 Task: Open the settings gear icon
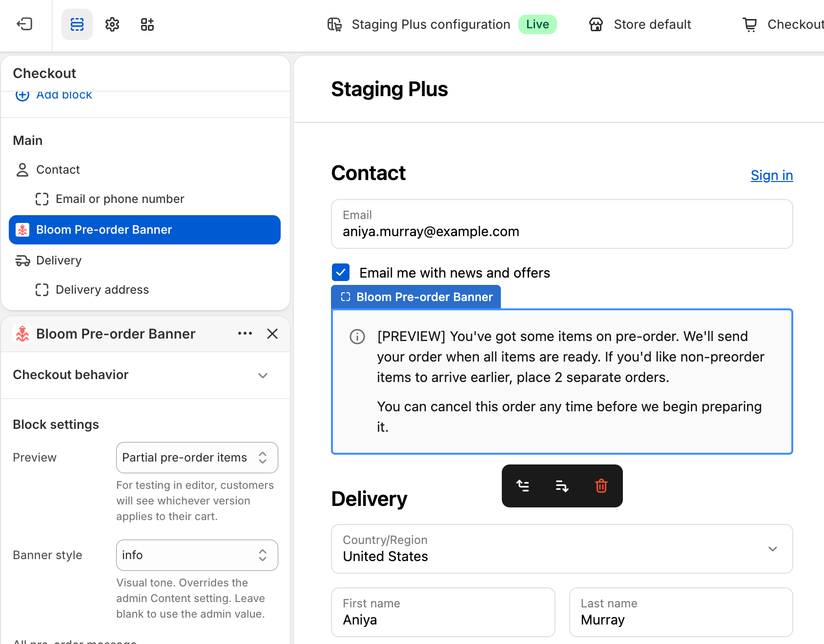click(112, 24)
